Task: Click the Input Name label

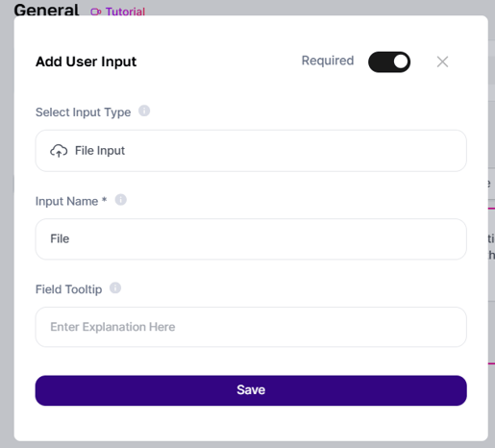Action: pyautogui.click(x=66, y=201)
